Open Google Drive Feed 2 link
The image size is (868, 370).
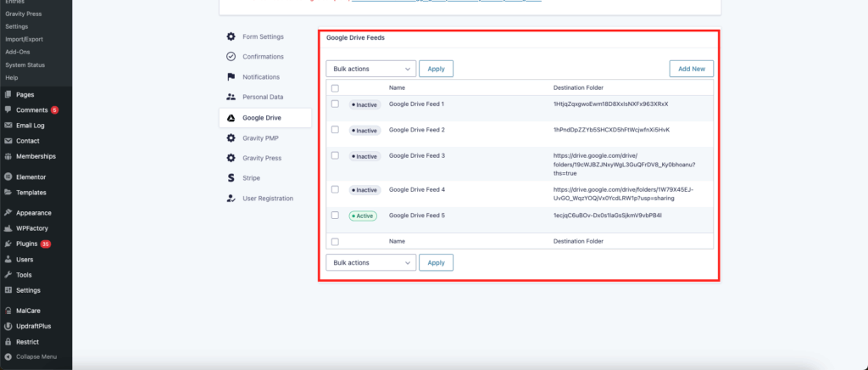[417, 130]
